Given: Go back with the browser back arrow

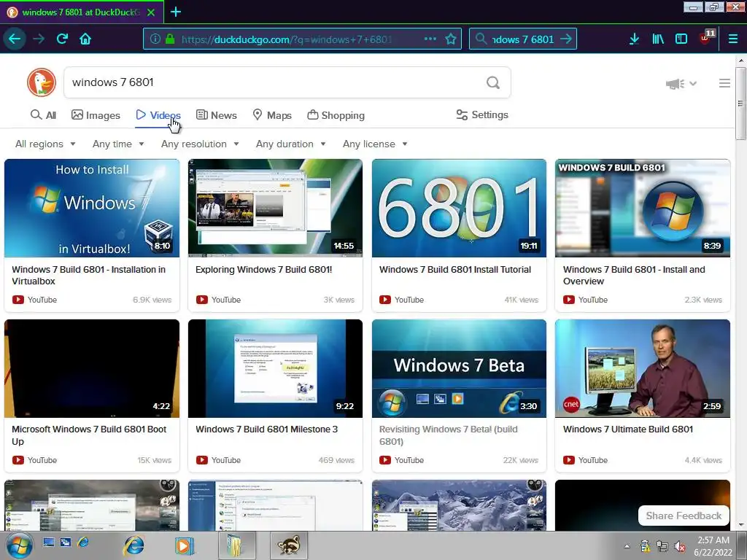Looking at the screenshot, I should pos(15,39).
